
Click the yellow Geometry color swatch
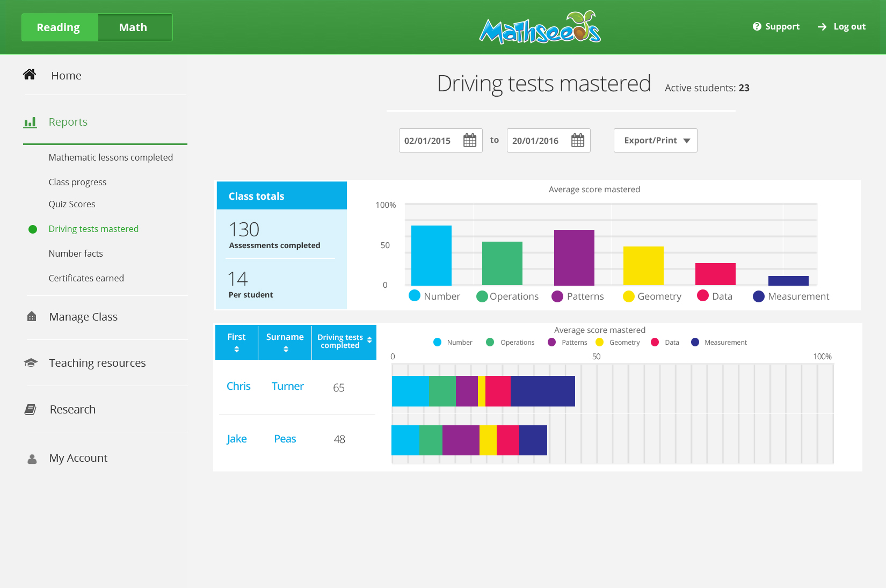[x=628, y=296]
